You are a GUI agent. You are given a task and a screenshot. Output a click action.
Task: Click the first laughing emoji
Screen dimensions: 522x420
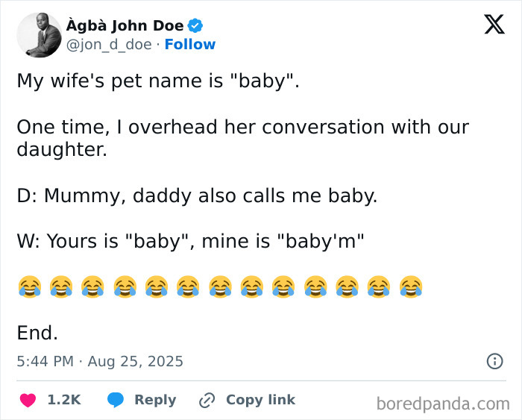[x=29, y=286]
